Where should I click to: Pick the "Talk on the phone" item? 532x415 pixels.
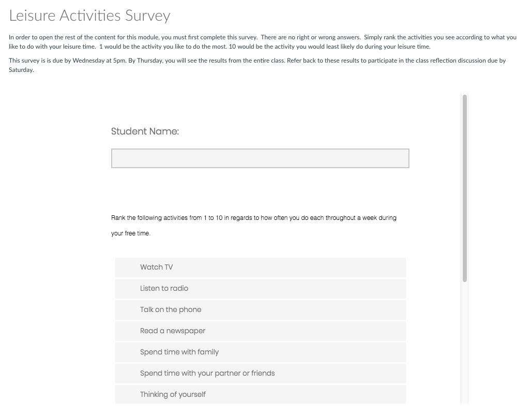pyautogui.click(x=260, y=310)
